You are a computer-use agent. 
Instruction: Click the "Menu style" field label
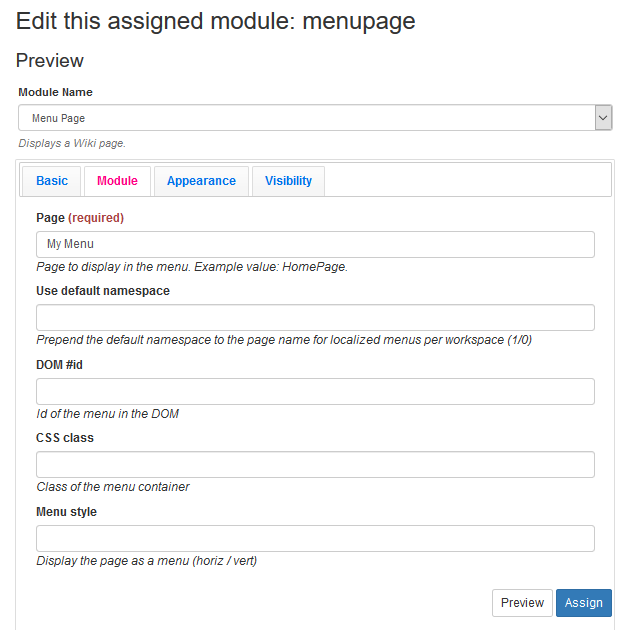tap(67, 512)
